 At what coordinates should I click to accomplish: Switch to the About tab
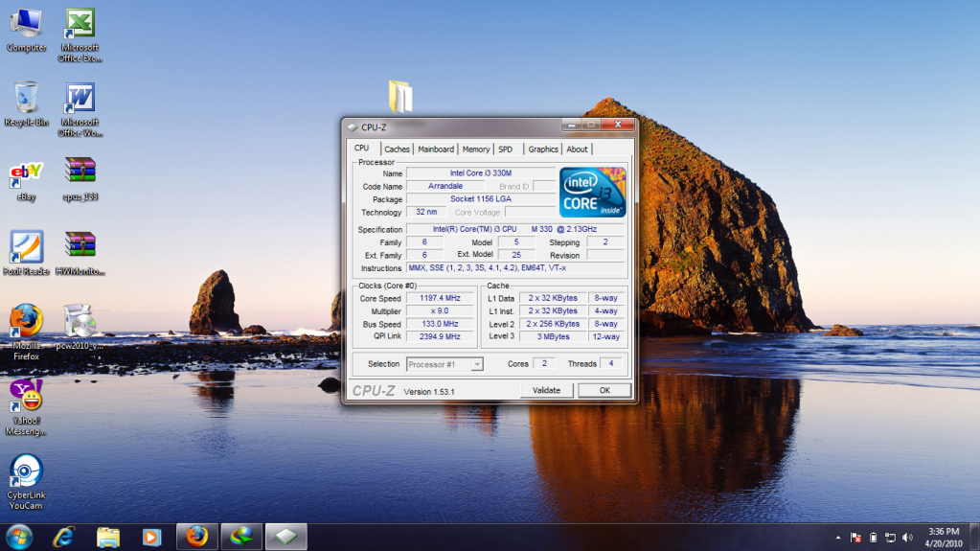[577, 149]
